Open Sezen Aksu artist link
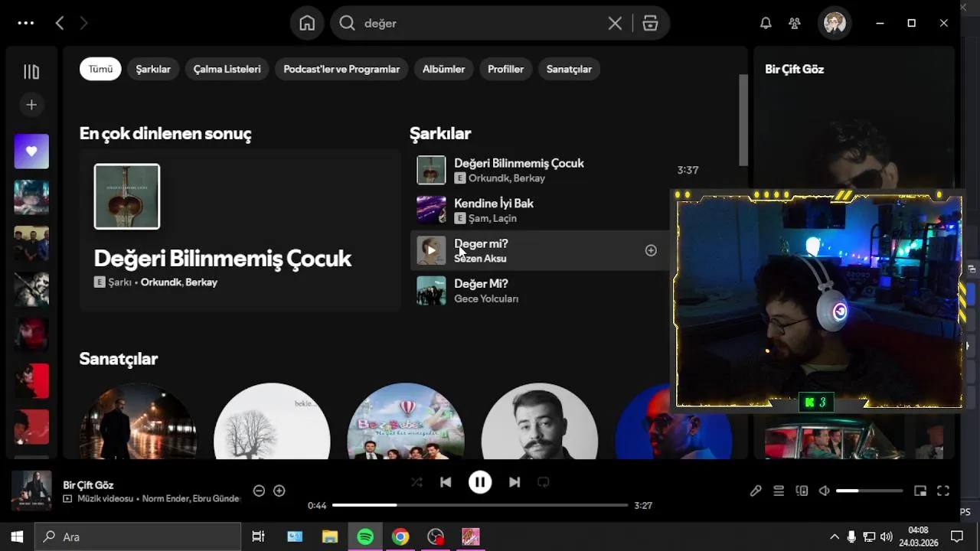The height and width of the screenshot is (551, 980). coord(480,259)
